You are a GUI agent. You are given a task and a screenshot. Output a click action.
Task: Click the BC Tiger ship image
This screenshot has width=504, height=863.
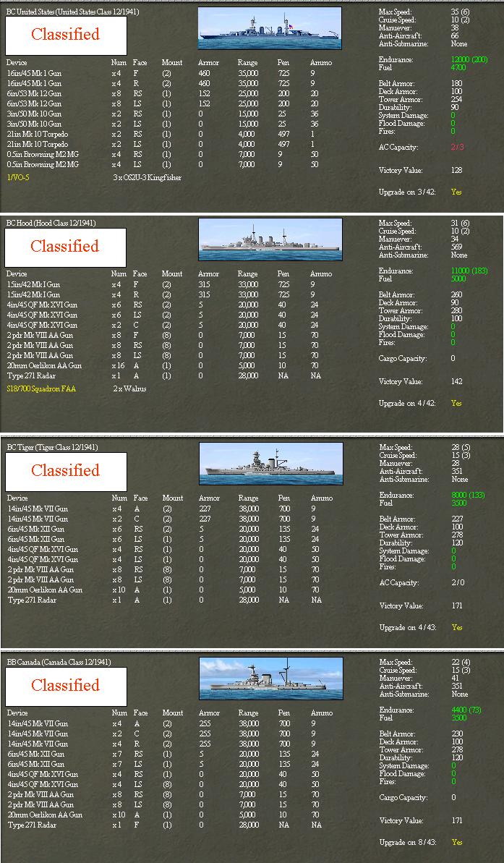[x=271, y=464]
